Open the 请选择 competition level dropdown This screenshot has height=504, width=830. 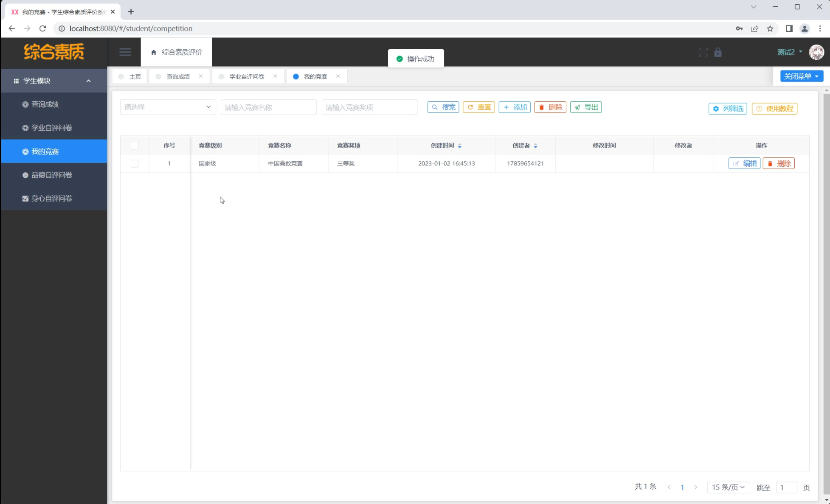168,107
